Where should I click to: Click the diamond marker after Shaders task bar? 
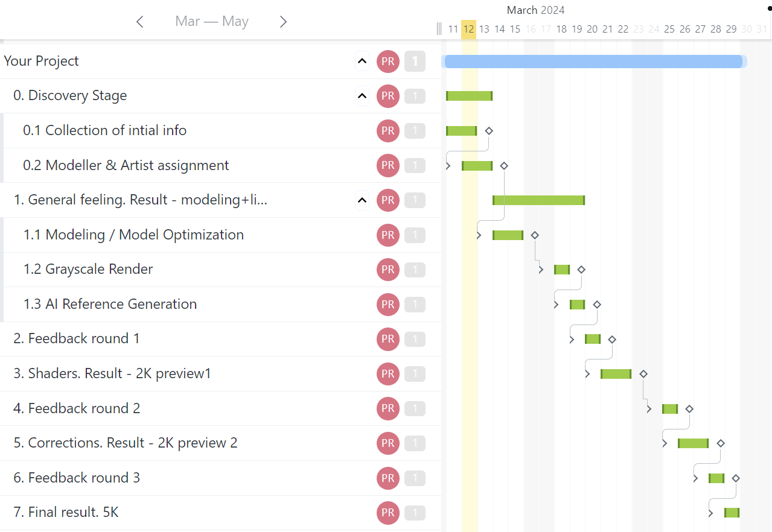click(643, 374)
